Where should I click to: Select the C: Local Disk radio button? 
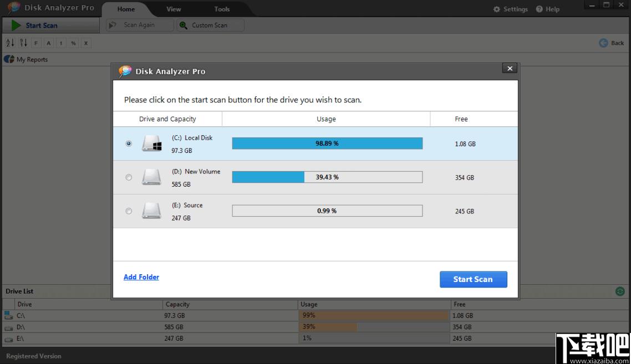(x=129, y=143)
